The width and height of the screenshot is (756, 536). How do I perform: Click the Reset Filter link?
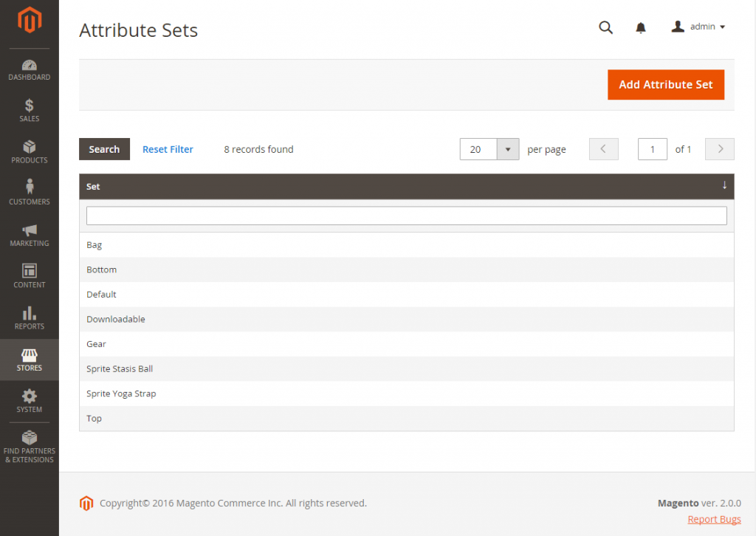[168, 149]
